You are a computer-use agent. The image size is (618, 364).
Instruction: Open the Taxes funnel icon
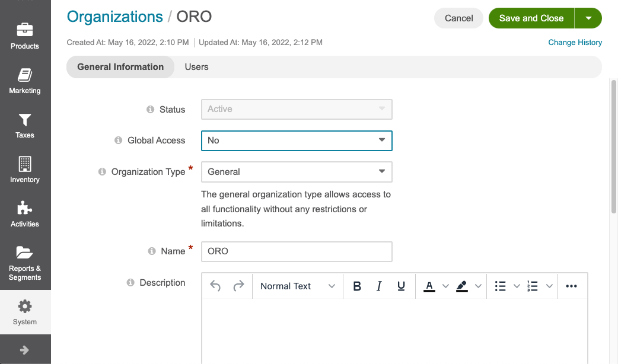click(x=25, y=120)
